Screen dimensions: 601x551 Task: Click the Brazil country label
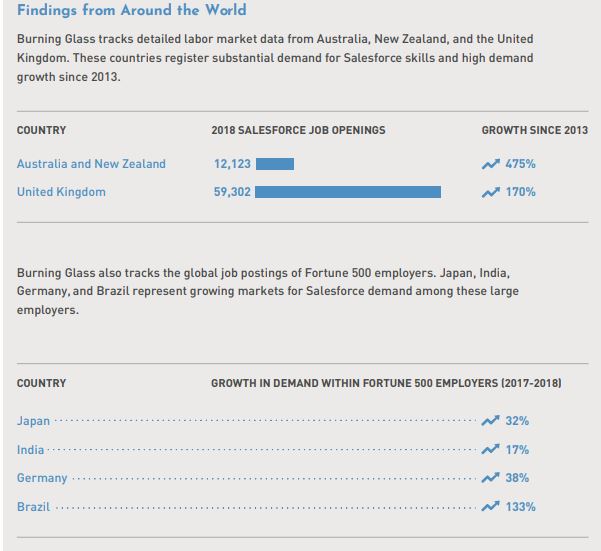pos(33,507)
